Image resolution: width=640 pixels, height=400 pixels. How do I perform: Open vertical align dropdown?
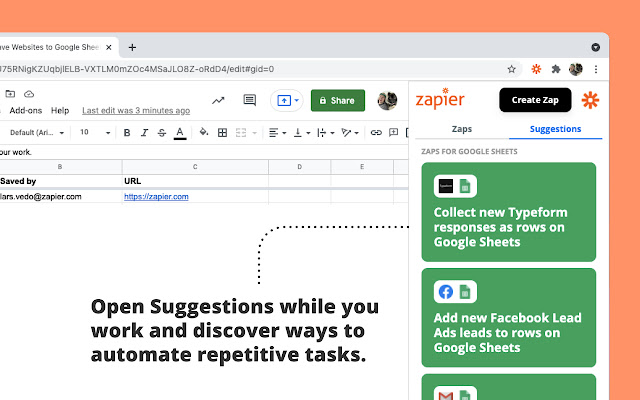pyautogui.click(x=302, y=133)
